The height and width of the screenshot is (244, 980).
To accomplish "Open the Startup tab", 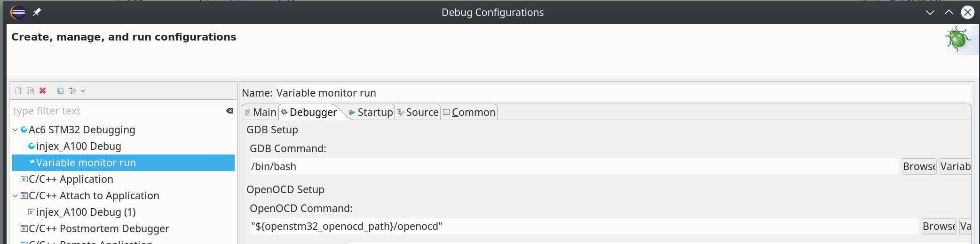I will 371,113.
